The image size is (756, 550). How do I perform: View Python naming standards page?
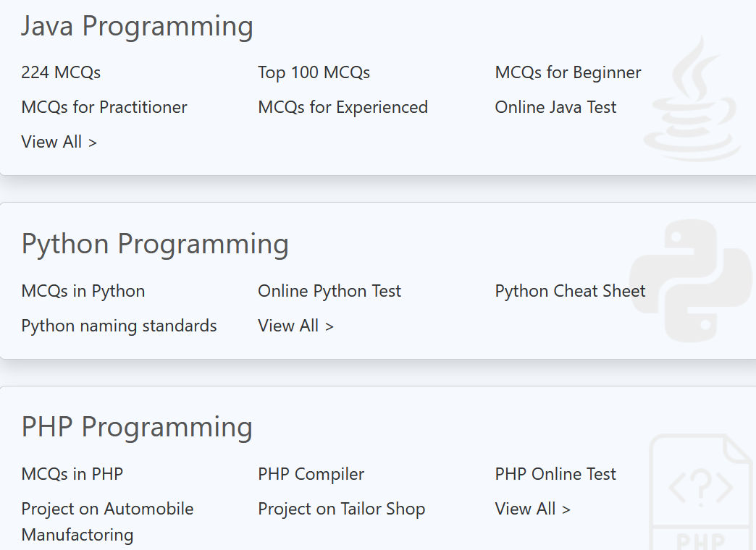119,326
